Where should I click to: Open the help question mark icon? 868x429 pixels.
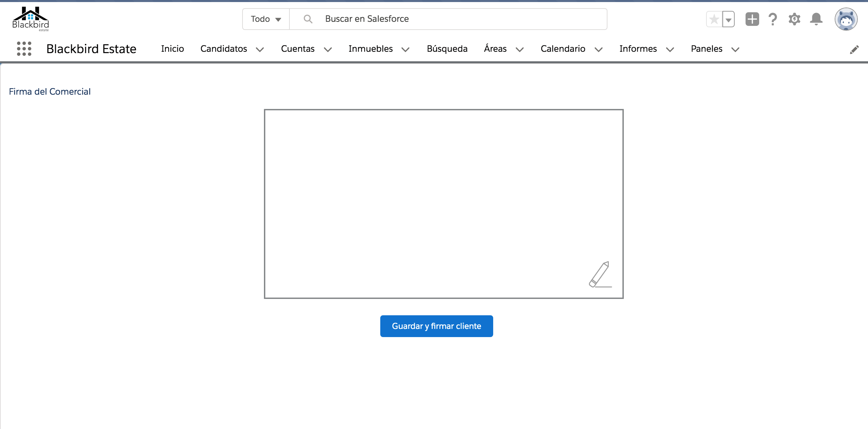coord(773,19)
